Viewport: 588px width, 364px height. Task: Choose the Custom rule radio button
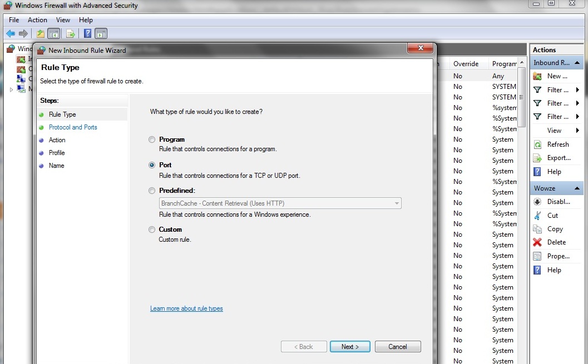pyautogui.click(x=152, y=230)
